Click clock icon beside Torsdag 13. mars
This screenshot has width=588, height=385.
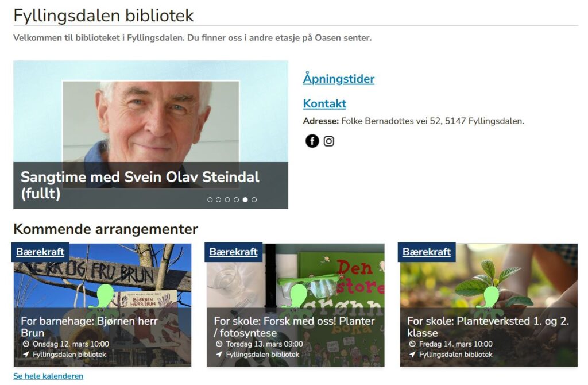point(219,344)
